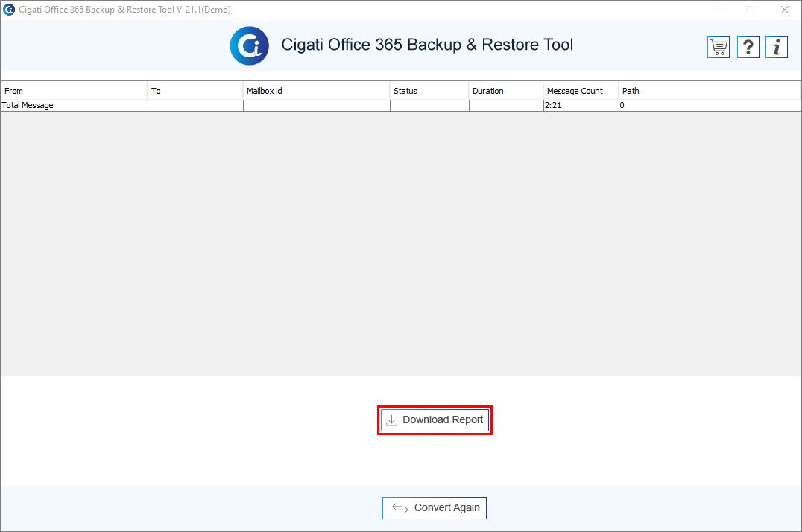Open the help question mark icon
Viewport: 802px width, 532px height.
pos(748,47)
